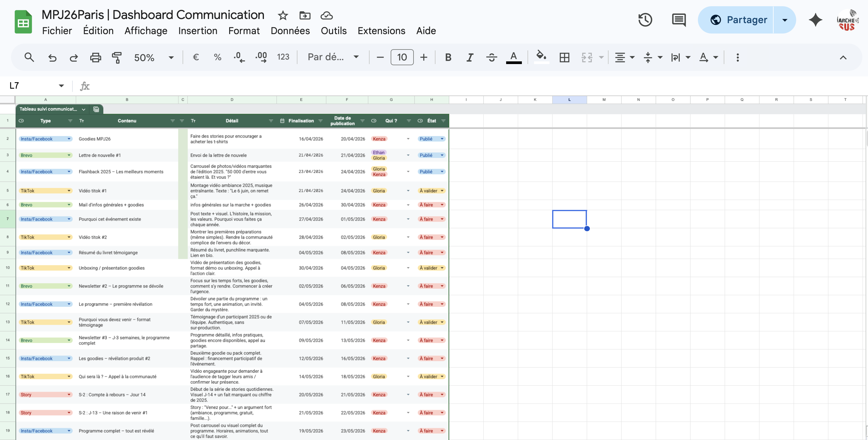Star this document
This screenshot has width=868, height=440.
pyautogui.click(x=283, y=15)
